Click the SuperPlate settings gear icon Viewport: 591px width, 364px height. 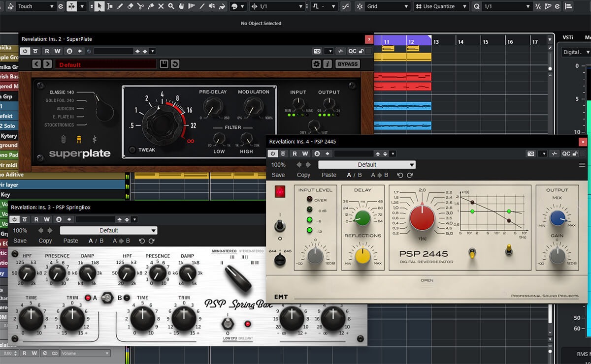(317, 64)
